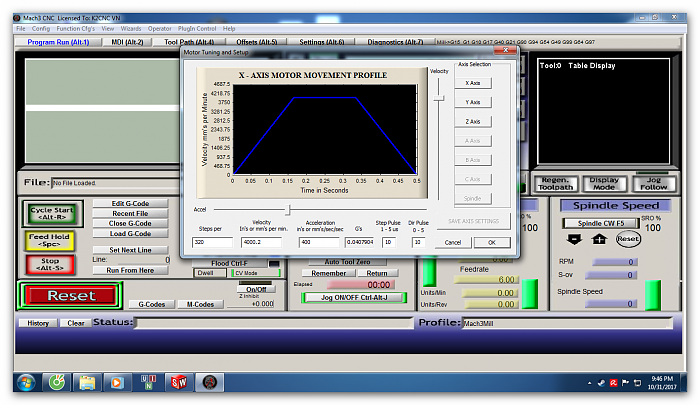The height and width of the screenshot is (405, 700).
Task: Open Plugin Control menu
Action: (197, 29)
